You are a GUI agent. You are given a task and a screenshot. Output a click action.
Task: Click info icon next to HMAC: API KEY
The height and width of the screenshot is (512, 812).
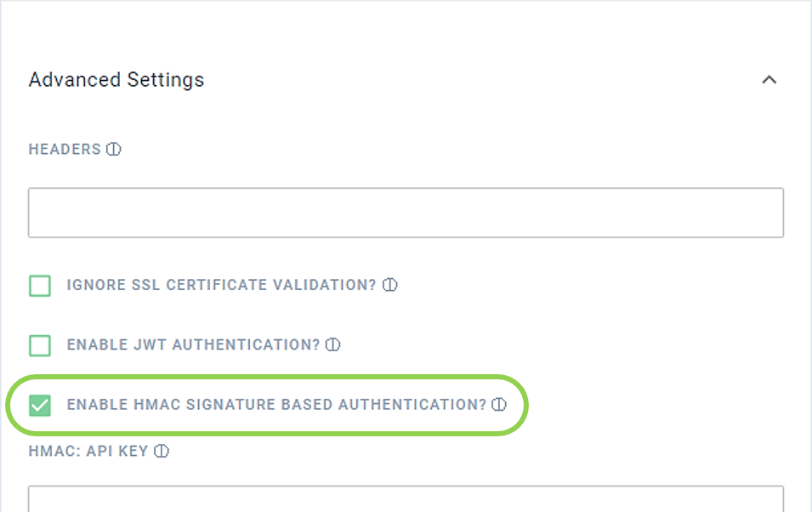pos(162,452)
